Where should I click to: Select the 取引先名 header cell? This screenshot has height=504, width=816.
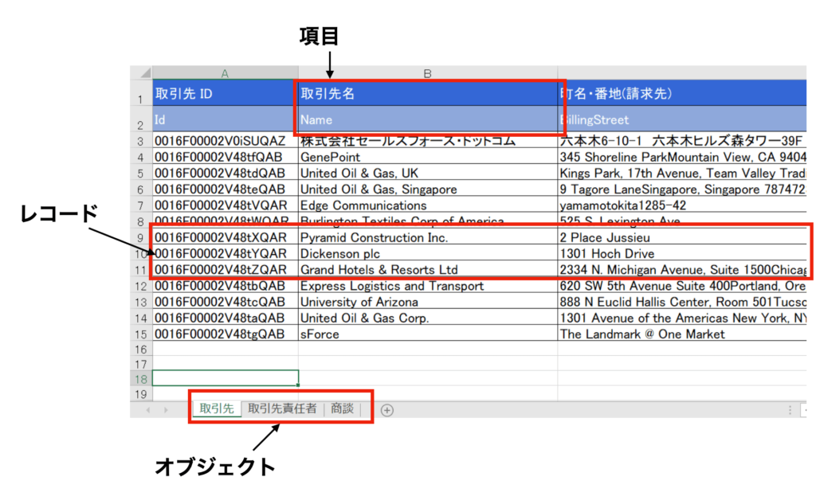428,93
